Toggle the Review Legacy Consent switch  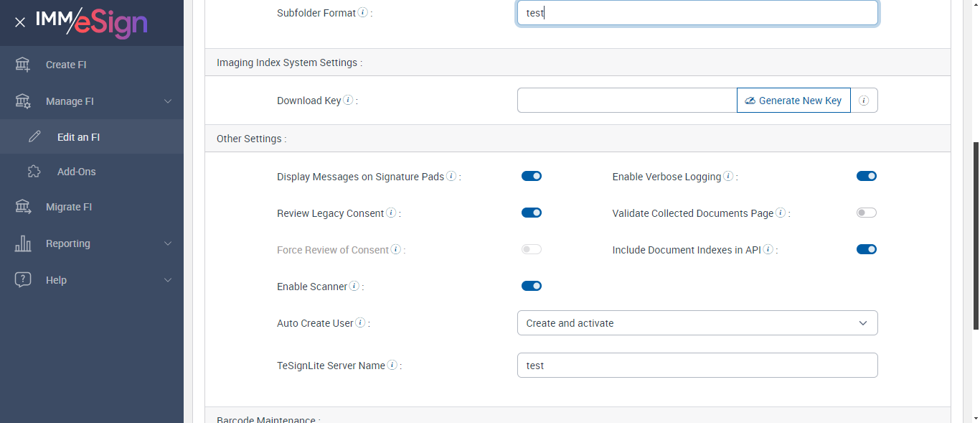coord(532,213)
